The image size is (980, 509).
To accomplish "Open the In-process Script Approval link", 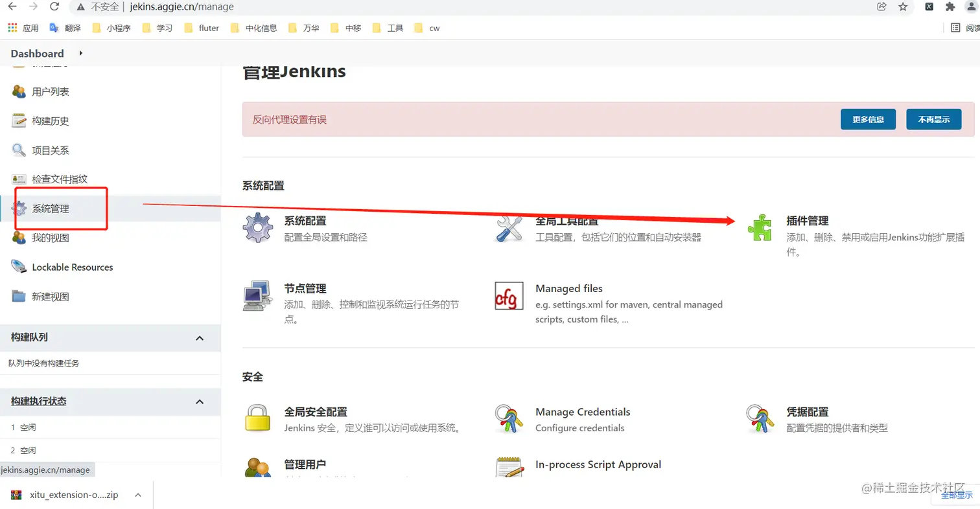I will pyautogui.click(x=598, y=464).
